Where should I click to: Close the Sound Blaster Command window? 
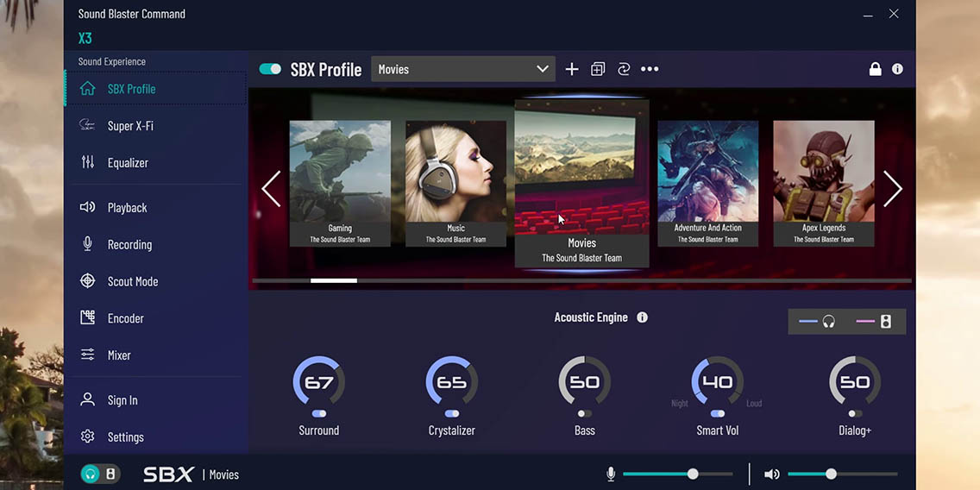895,14
